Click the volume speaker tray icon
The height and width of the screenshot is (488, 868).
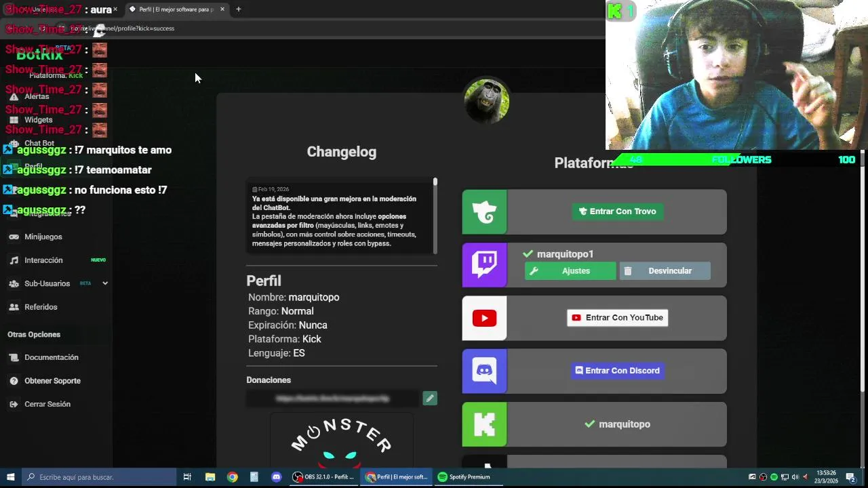point(795,477)
